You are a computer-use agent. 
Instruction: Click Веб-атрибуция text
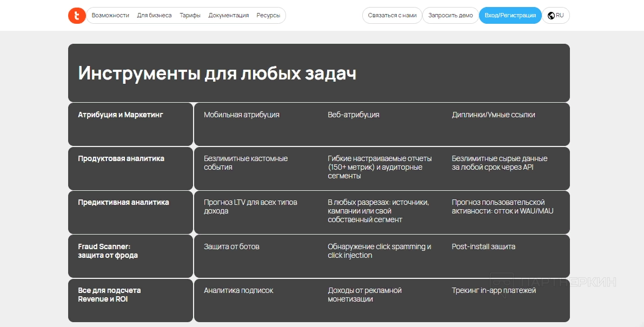(x=354, y=115)
